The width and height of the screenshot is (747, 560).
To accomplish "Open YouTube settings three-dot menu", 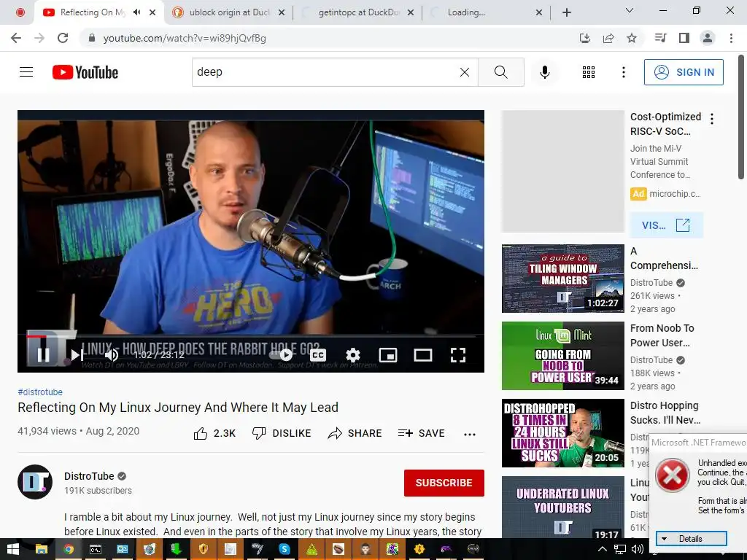I will click(x=623, y=72).
